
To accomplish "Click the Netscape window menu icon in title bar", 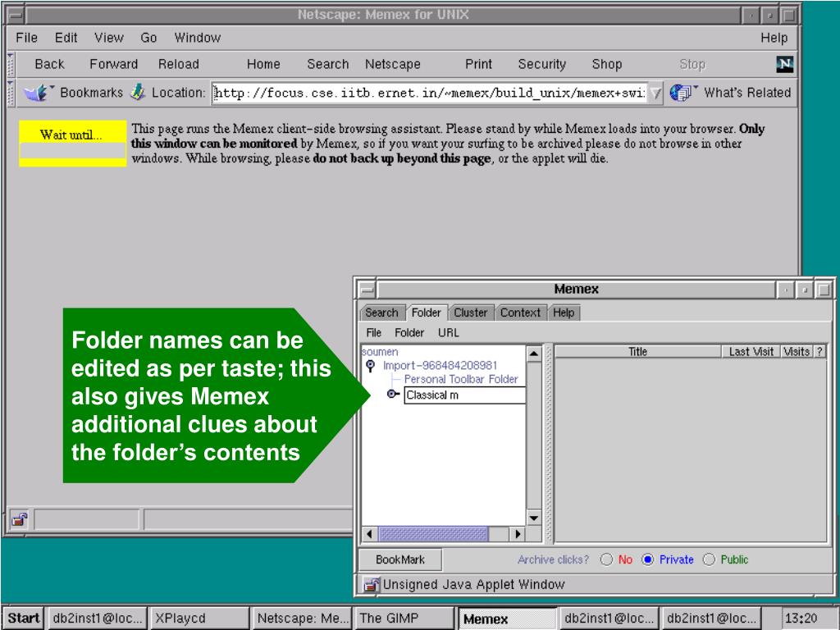I will pos(15,15).
